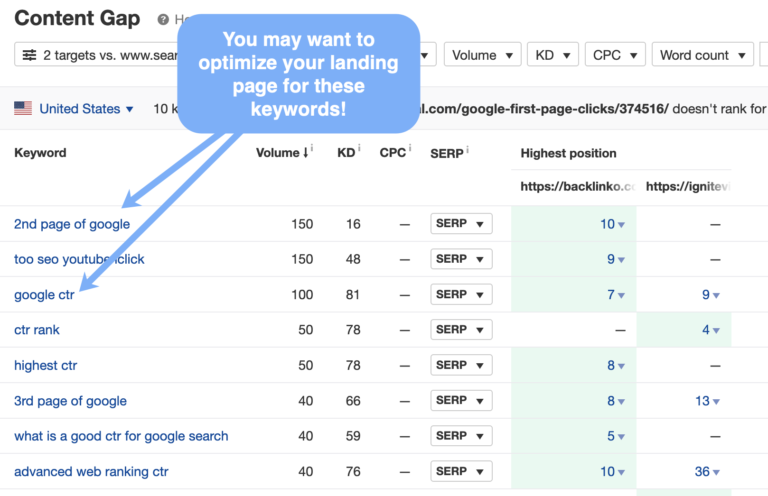Click the United States flag icon
Viewport: 768px width, 496px height.
[x=23, y=109]
